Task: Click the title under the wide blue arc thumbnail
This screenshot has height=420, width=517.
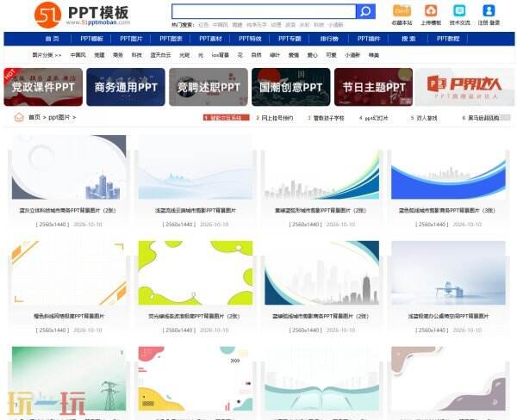Action: coord(446,210)
